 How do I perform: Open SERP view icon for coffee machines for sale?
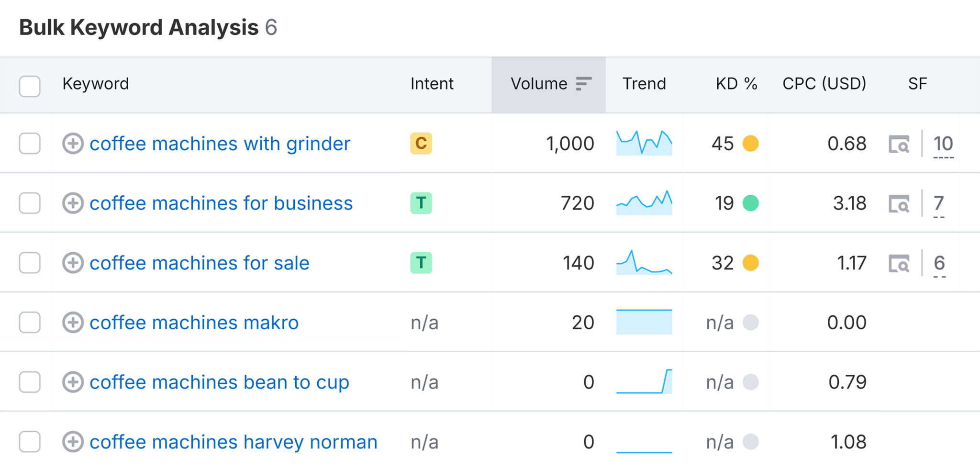click(x=899, y=263)
